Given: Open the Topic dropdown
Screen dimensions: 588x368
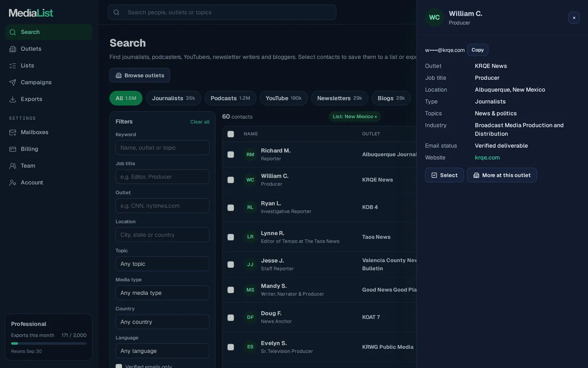Looking at the screenshot, I should (163, 264).
